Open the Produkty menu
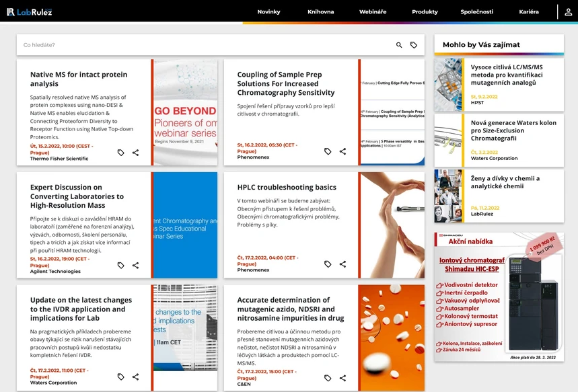Viewport: 578px width, 392px height. 425,12
